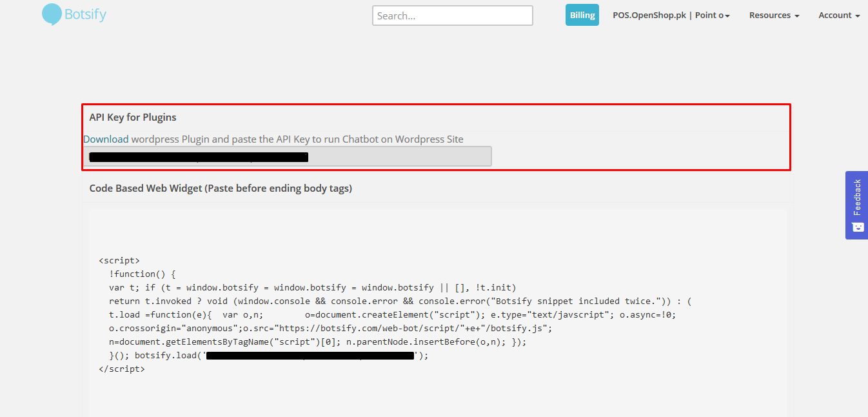868x417 pixels.
Task: Click the Botsify logo
Action: point(74,14)
